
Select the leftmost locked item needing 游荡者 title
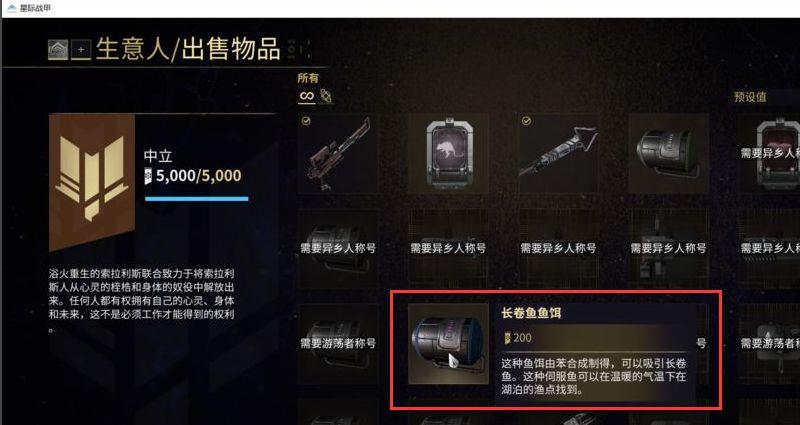tap(338, 343)
